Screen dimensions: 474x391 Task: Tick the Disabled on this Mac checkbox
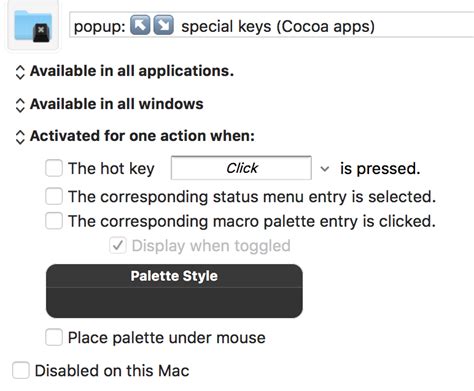coord(21,370)
